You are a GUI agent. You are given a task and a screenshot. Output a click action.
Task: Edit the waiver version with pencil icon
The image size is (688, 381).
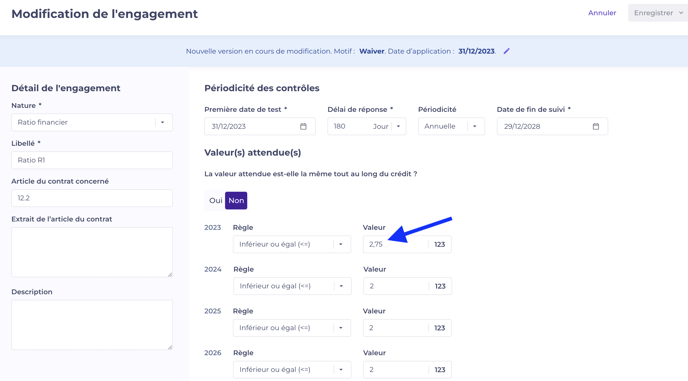(x=506, y=51)
